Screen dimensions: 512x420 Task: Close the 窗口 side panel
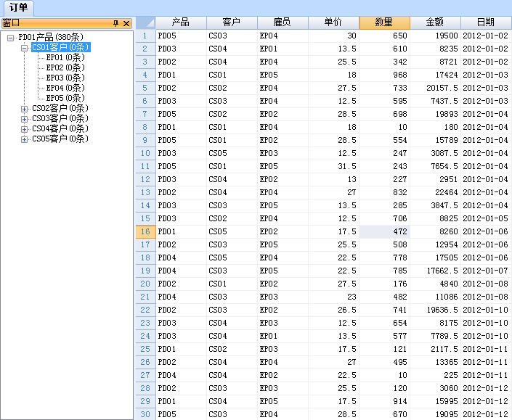coord(126,23)
